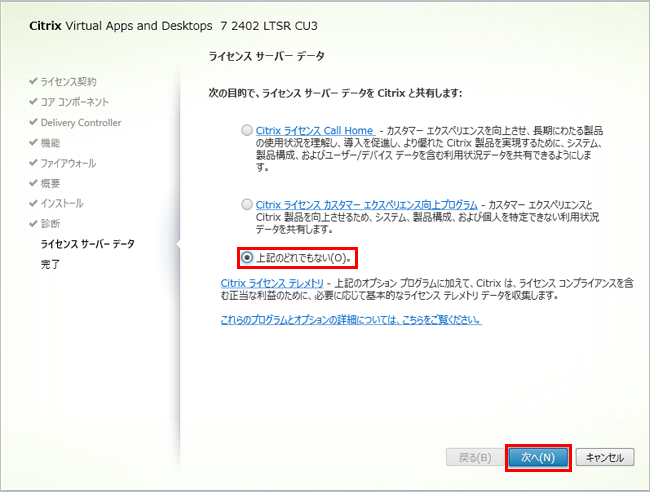This screenshot has width=650, height=492.
Task: Click the checkmark icon beside 機能
Action: point(33,143)
